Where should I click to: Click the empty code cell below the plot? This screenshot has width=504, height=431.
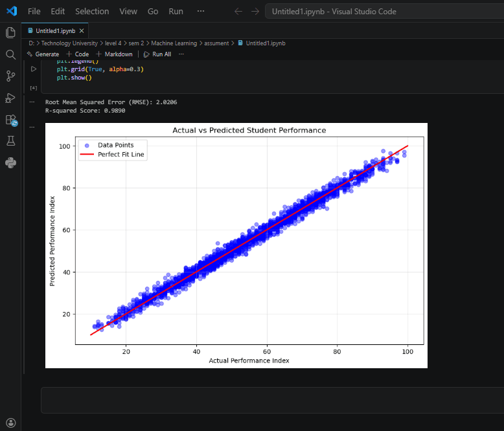273,400
